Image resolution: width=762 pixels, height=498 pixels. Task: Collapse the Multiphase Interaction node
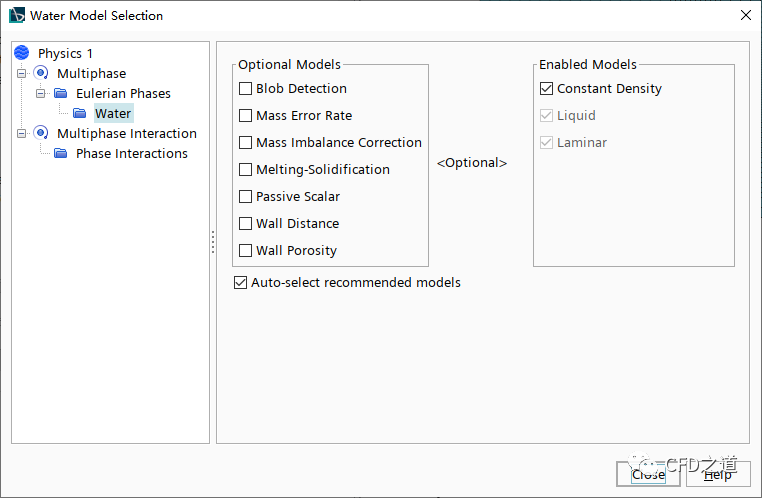coord(22,133)
